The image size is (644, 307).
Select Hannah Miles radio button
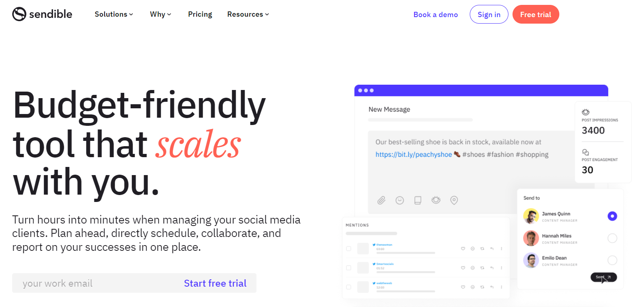[612, 238]
